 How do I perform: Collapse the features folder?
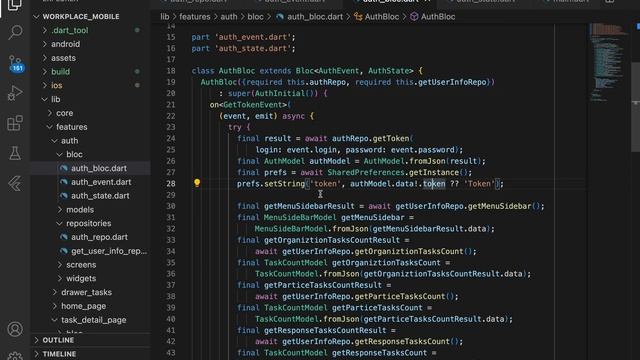(50, 127)
